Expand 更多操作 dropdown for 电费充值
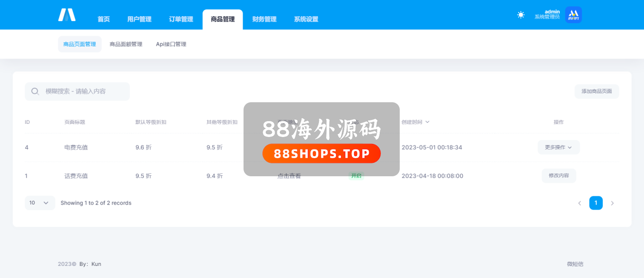644x278 pixels. 558,148
